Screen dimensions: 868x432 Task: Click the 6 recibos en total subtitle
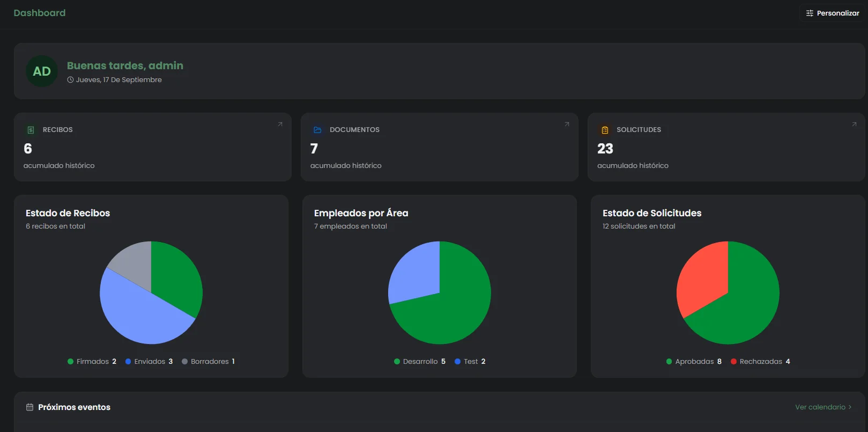(x=56, y=226)
